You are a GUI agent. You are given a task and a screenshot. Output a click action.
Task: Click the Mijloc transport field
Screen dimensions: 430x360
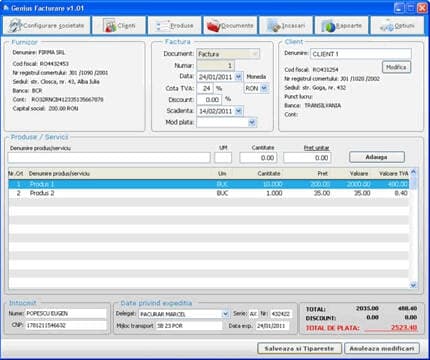point(189,326)
